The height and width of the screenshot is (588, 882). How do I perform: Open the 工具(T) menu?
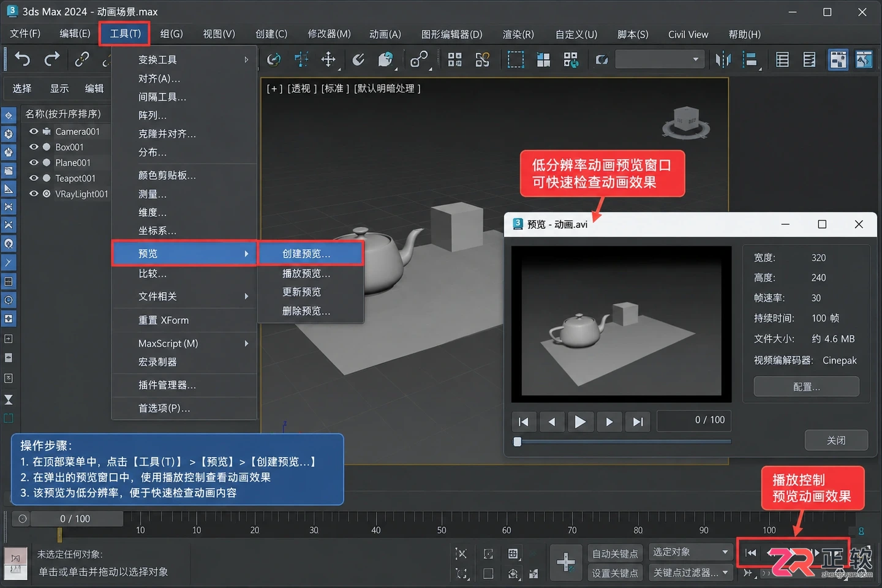pos(125,34)
